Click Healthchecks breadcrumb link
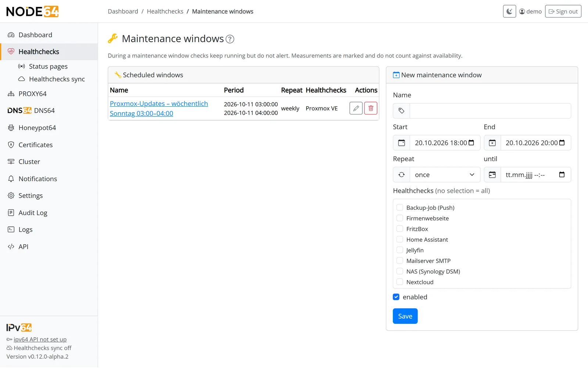Screen dimensions: 588x368 [165, 11]
